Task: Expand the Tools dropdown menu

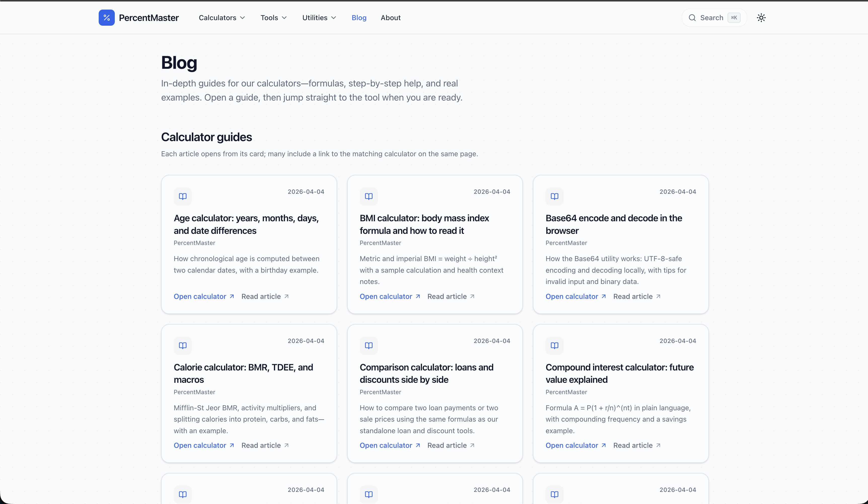Action: [273, 18]
